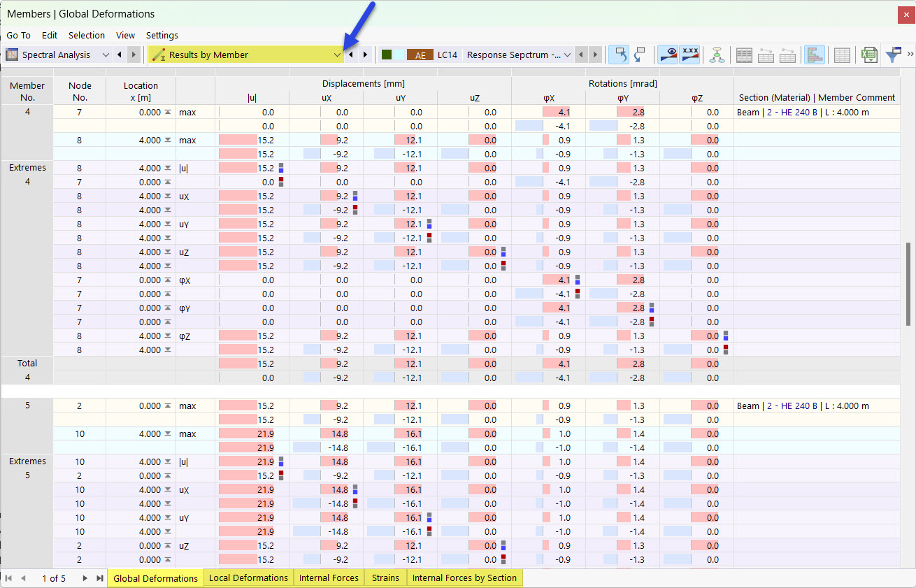916x588 pixels.
Task: Open the table manager icon
Action: (x=744, y=54)
